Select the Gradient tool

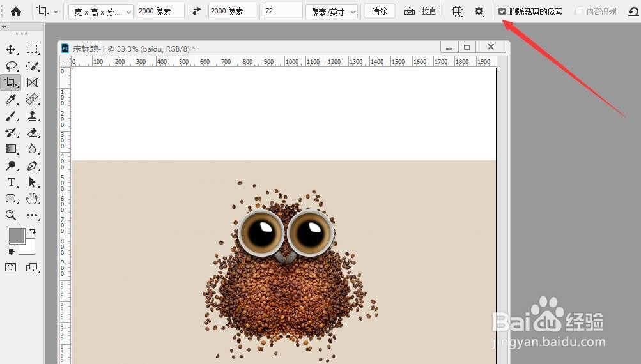click(x=11, y=149)
